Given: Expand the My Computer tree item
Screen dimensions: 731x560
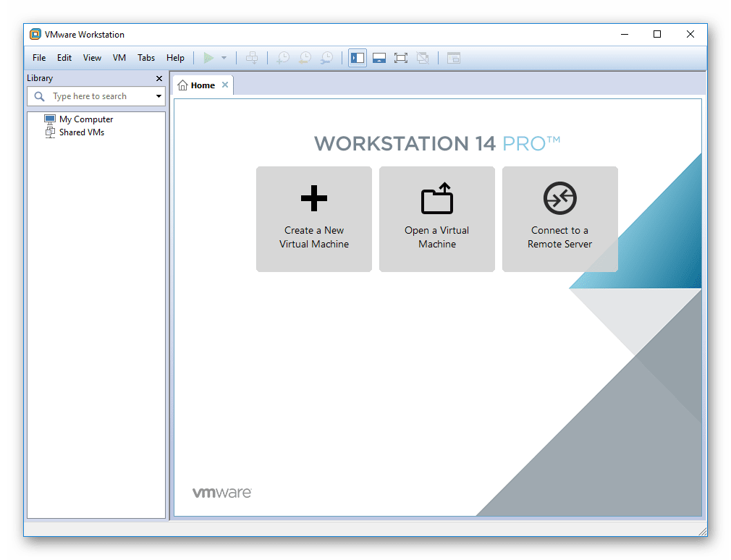Looking at the screenshot, I should point(86,119).
